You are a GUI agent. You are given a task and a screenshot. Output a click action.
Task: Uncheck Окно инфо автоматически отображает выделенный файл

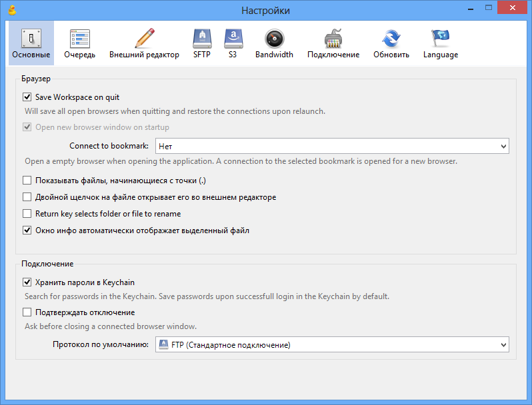coord(27,230)
